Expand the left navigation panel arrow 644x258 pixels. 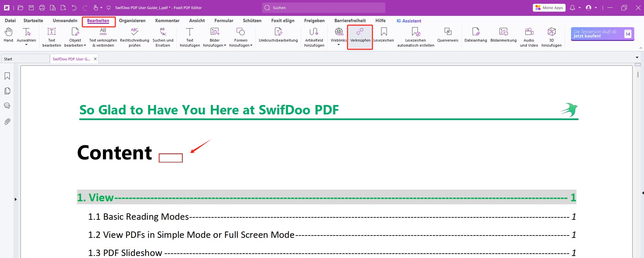[x=15, y=199]
